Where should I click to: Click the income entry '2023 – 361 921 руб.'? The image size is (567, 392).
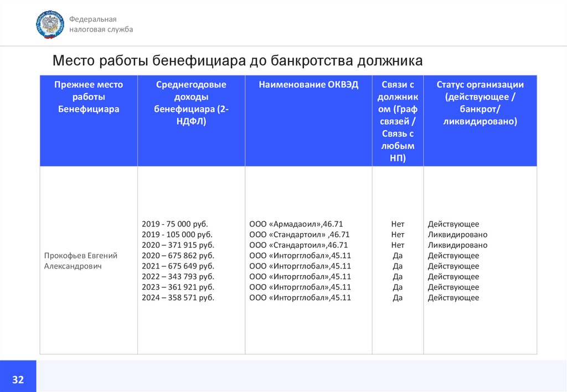pyautogui.click(x=178, y=287)
